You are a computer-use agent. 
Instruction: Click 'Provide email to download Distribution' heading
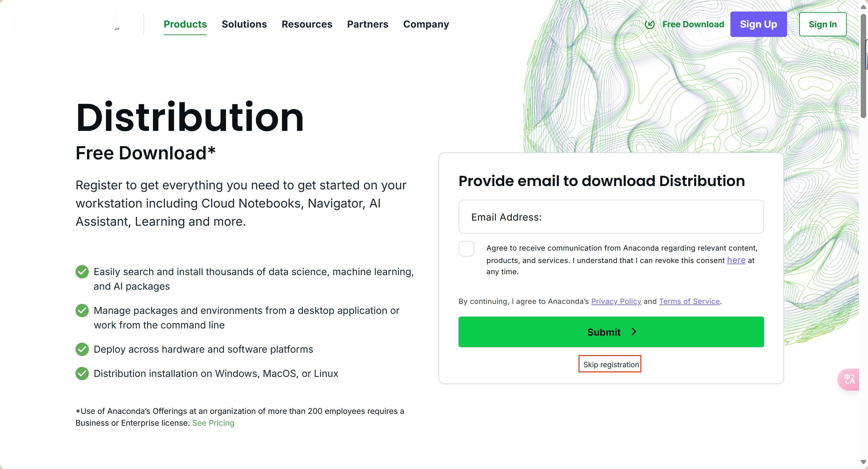point(602,181)
